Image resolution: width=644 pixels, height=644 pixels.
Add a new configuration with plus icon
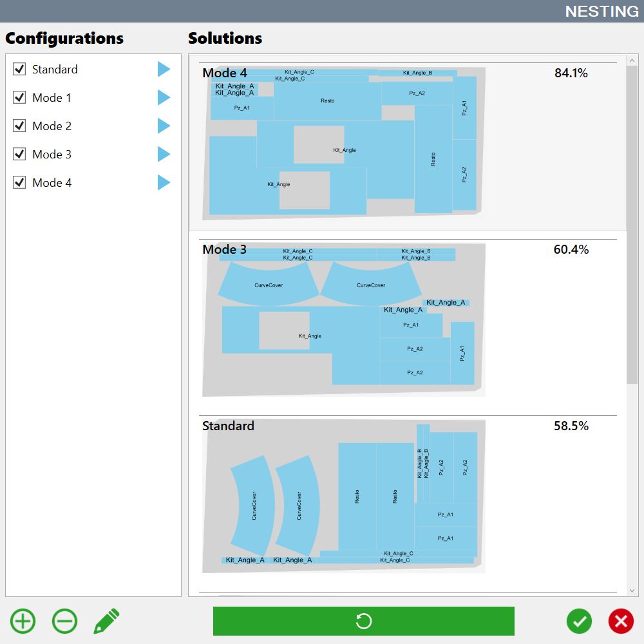[23, 621]
